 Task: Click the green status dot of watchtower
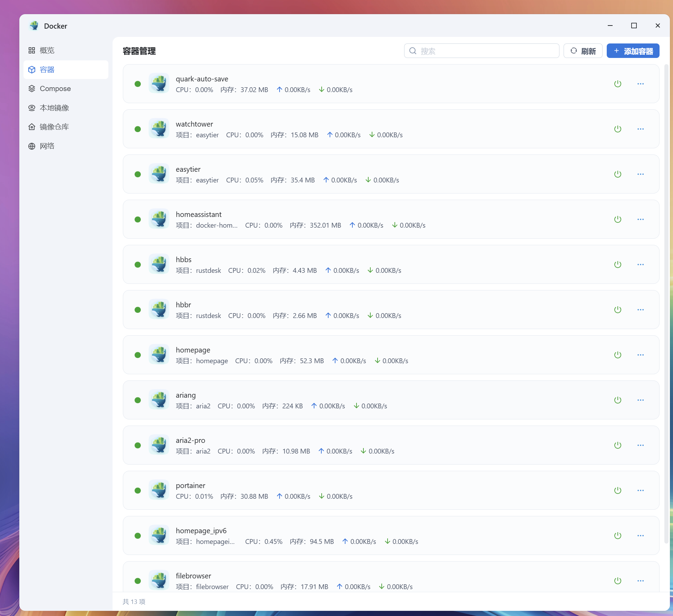pos(138,129)
